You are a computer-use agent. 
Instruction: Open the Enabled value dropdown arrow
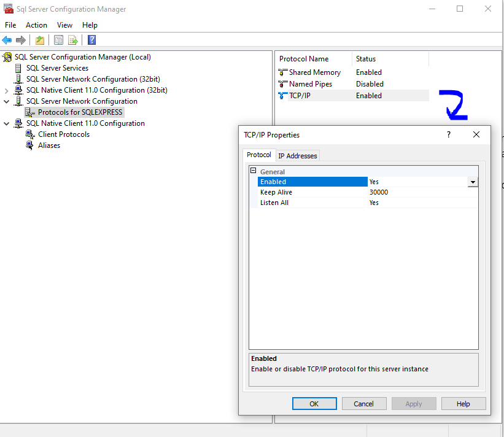[x=472, y=182]
